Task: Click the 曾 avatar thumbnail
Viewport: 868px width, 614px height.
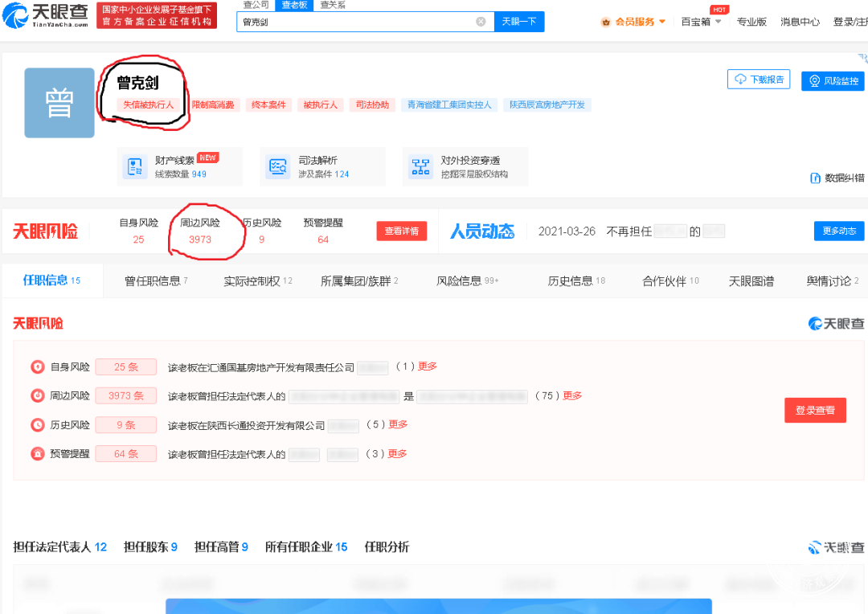Action: [59, 103]
